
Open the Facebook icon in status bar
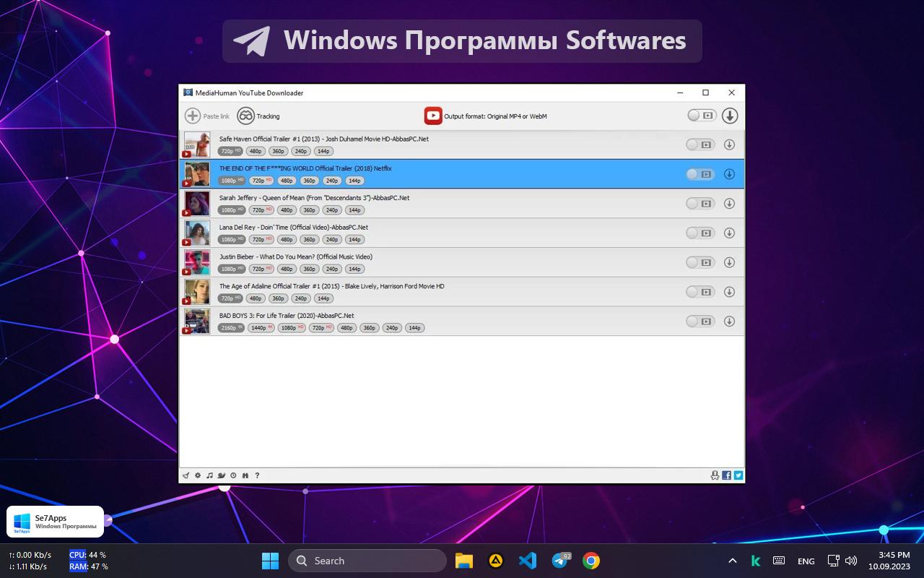tap(727, 475)
